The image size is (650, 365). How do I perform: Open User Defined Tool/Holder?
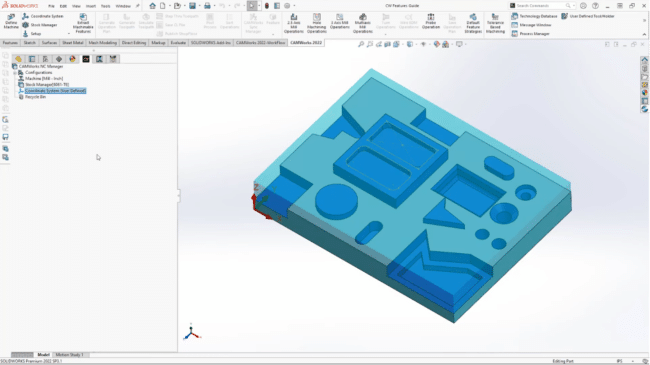588,16
